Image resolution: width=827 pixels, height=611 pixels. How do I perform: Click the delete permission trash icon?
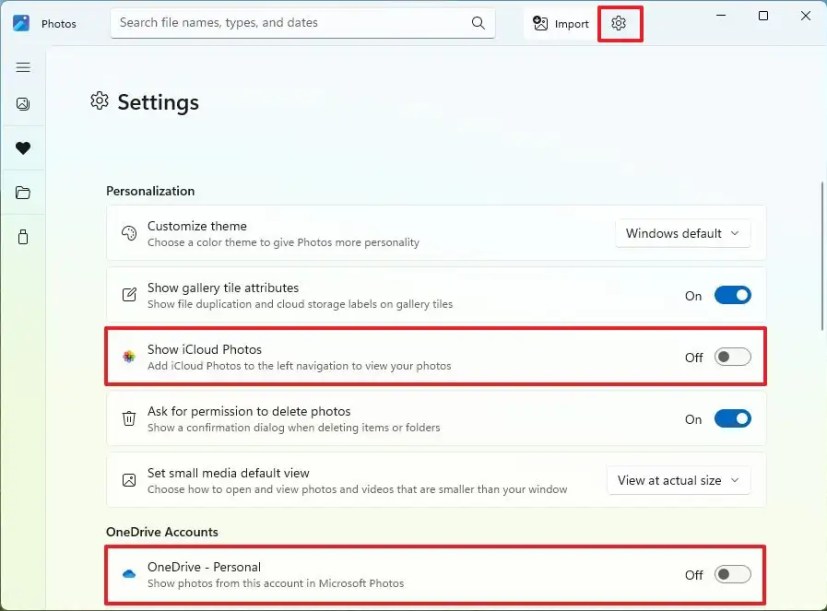(129, 419)
